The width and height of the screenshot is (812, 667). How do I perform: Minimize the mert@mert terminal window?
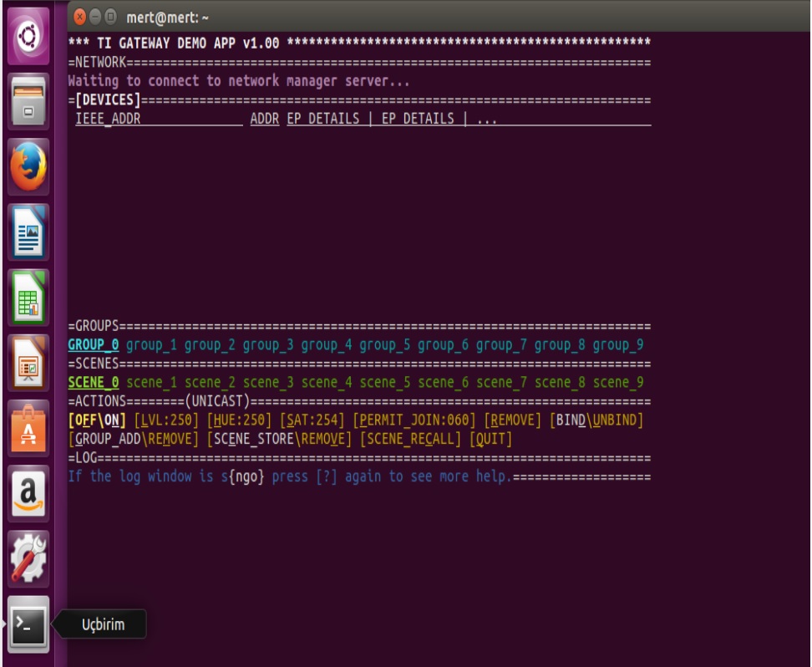pos(95,17)
